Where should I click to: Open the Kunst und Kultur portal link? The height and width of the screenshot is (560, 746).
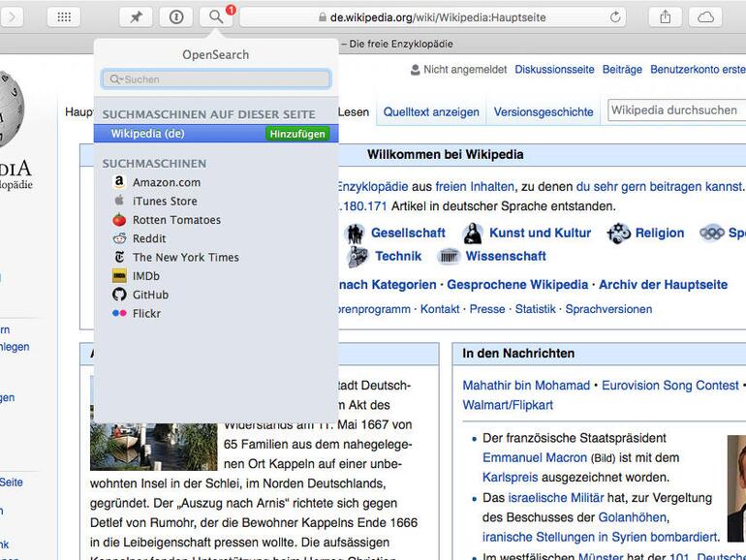540,233
